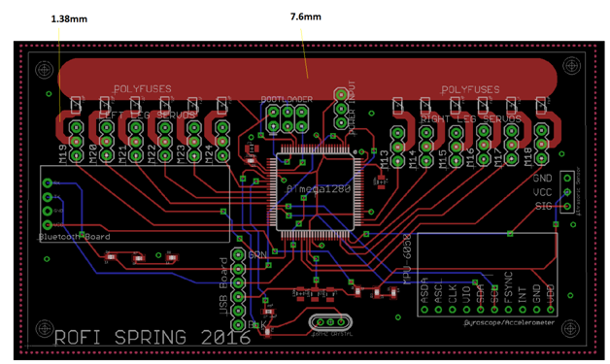610x364 pixels.
Task: Click the SDA pad on the MPU-6050 header
Action: click(481, 310)
